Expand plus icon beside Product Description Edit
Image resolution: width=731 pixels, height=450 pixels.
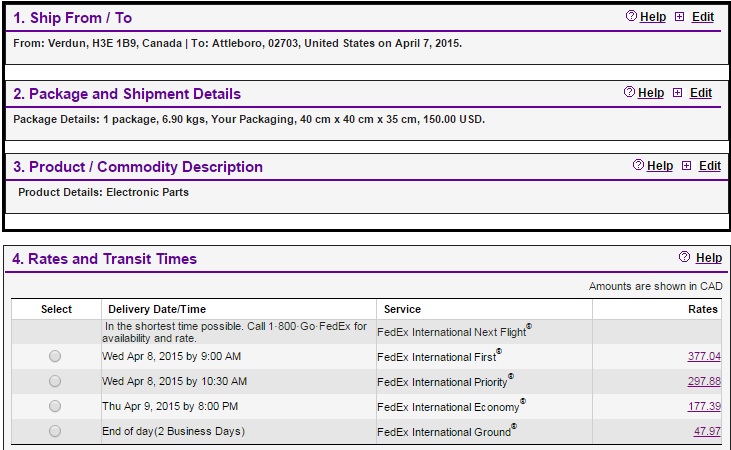686,166
